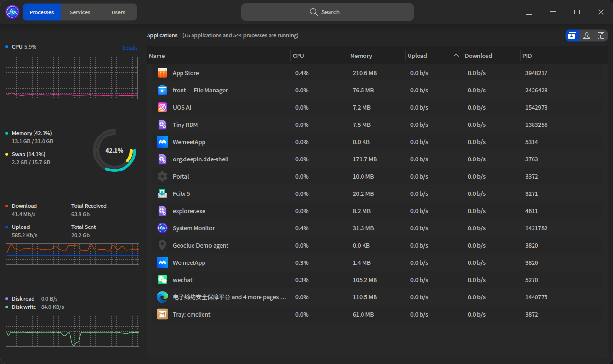Show applications only view
Viewport: 613px width, 364px height.
pyautogui.click(x=572, y=35)
